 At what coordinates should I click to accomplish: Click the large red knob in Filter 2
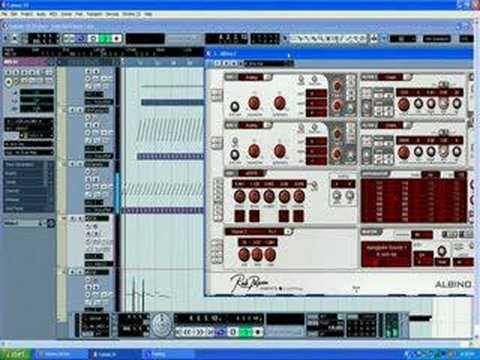[404, 152]
